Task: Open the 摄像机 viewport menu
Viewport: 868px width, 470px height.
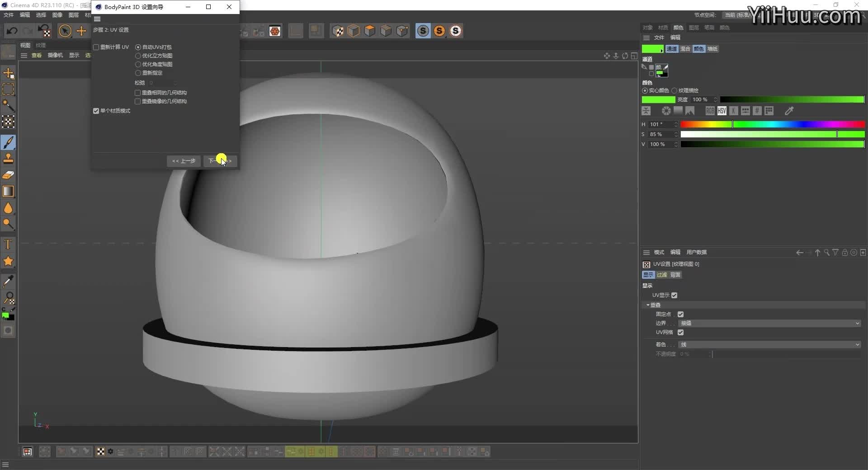Action: point(55,55)
